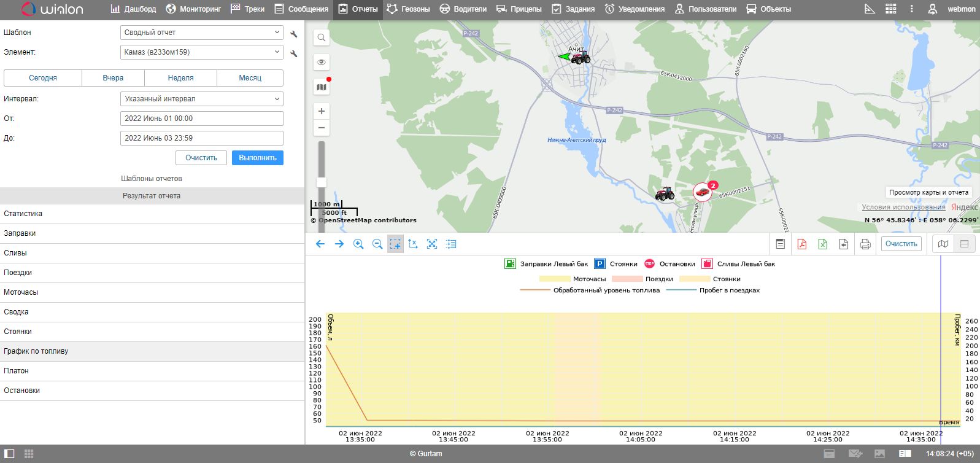Zoom out on the fuel chart
The image size is (980, 463).
(377, 244)
